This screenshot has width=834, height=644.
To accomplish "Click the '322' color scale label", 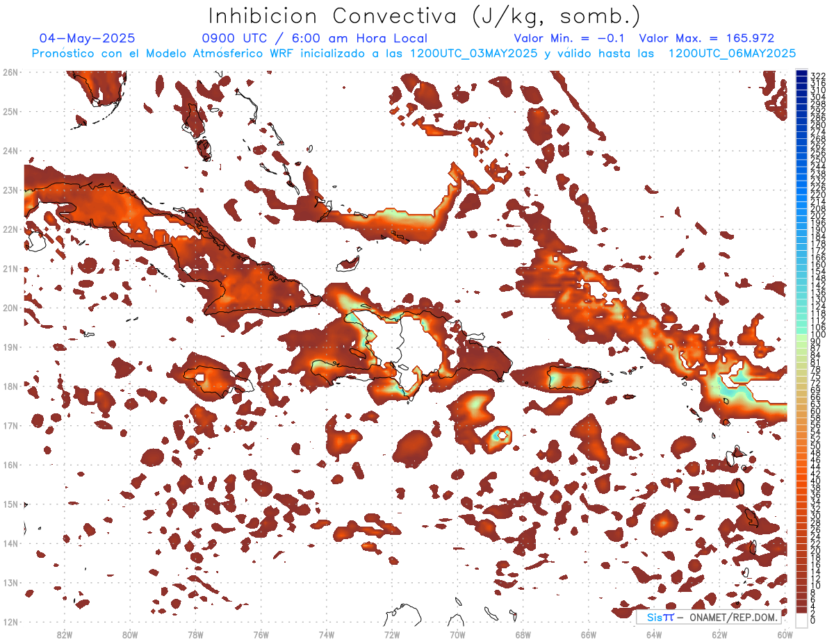I will 817,75.
